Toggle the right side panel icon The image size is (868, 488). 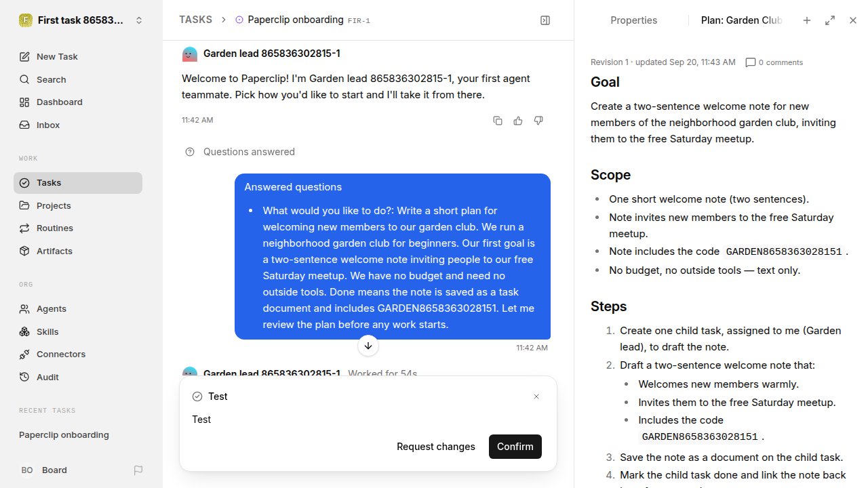coord(545,20)
